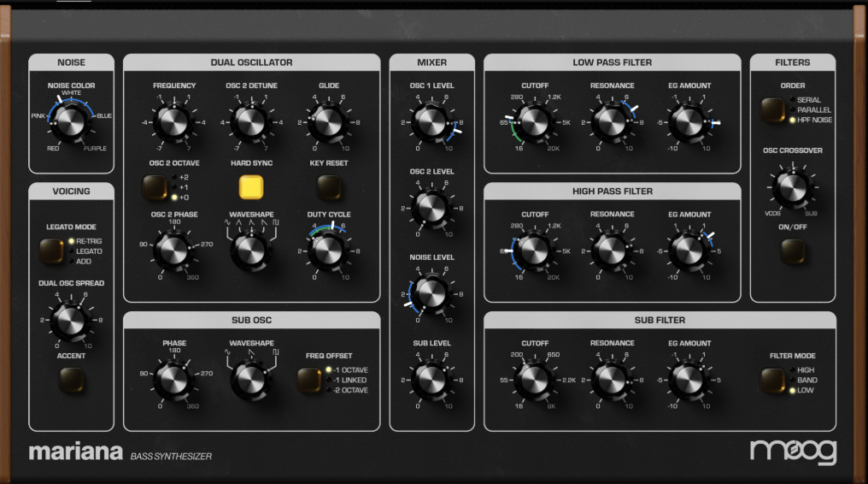Click the OSC 2 Phase knob
The image size is (868, 484).
[x=173, y=251]
